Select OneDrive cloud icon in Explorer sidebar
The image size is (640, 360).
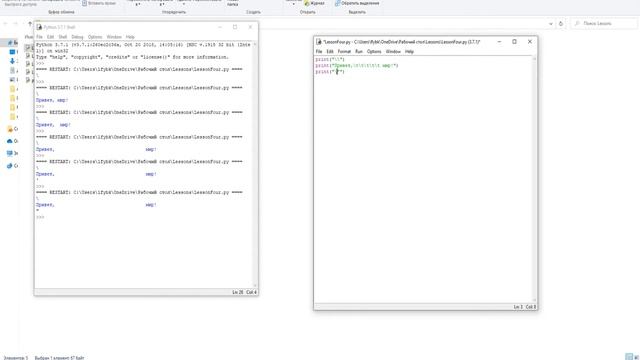click(x=10, y=141)
